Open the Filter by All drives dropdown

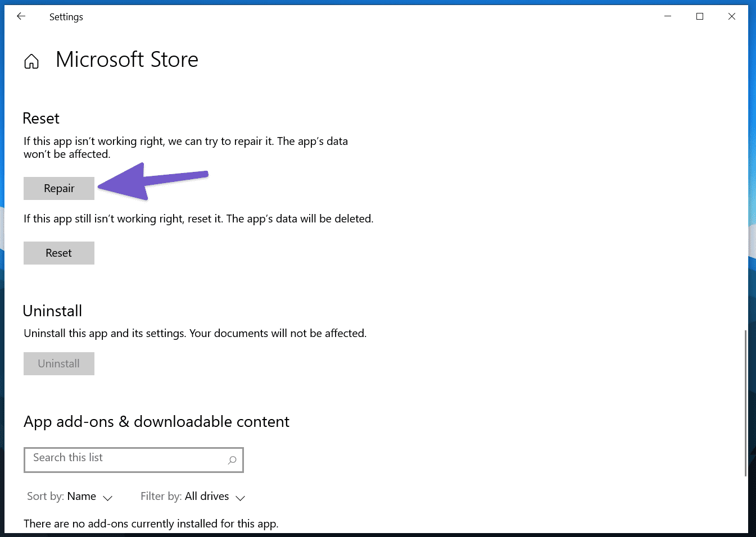(x=193, y=497)
